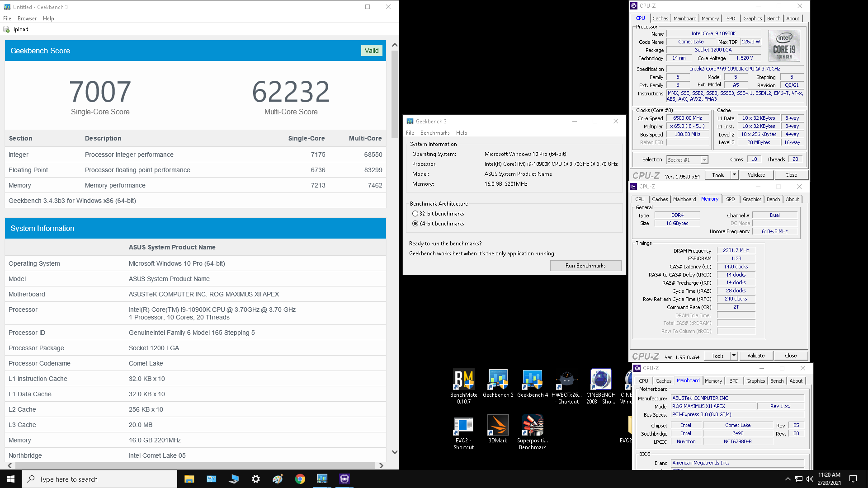Open HWBOTx265 shortcut icon
The image size is (868, 488).
566,386
